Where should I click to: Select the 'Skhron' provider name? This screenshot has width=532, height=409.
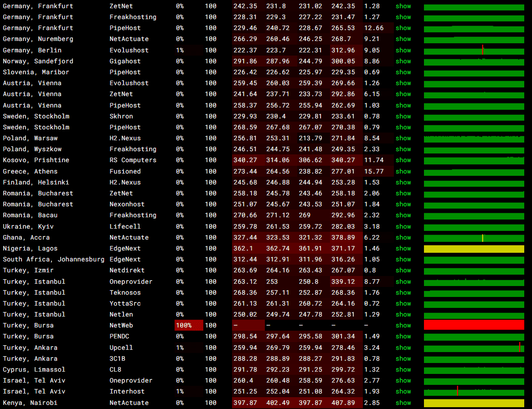coord(121,116)
